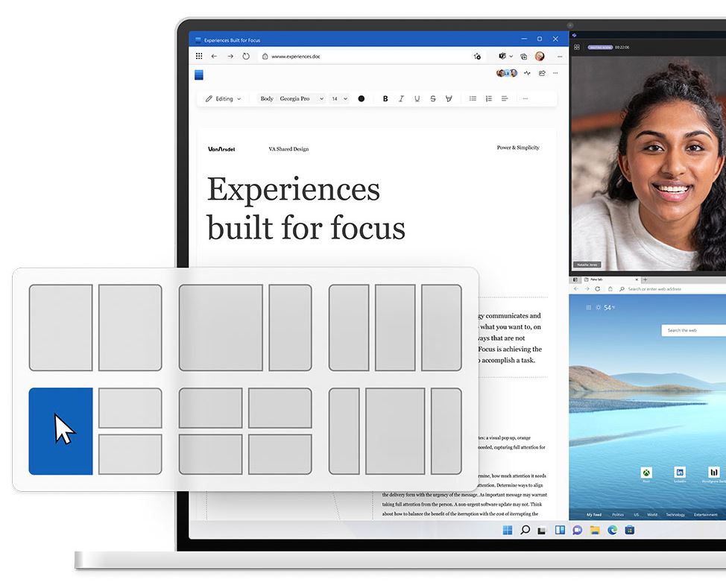726x588 pixels.
Task: Choose wide center zone of narrow-wide-narrow layout
Action: tap(395, 431)
